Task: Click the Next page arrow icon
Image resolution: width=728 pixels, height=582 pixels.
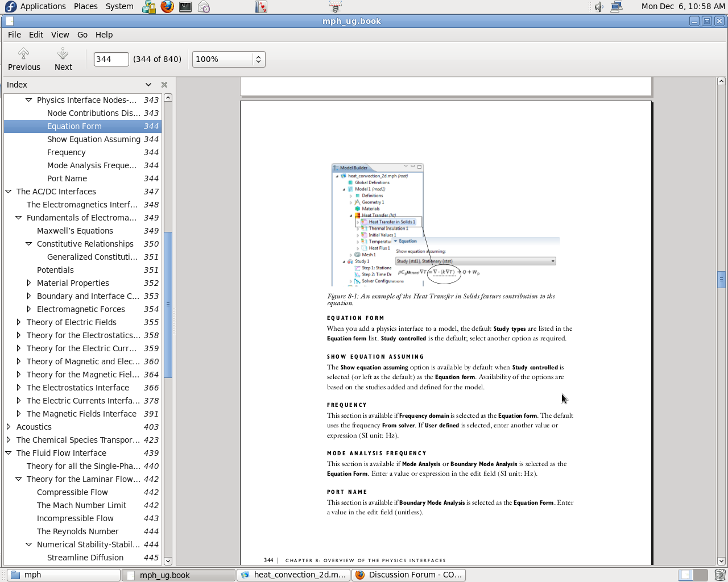Action: click(63, 53)
